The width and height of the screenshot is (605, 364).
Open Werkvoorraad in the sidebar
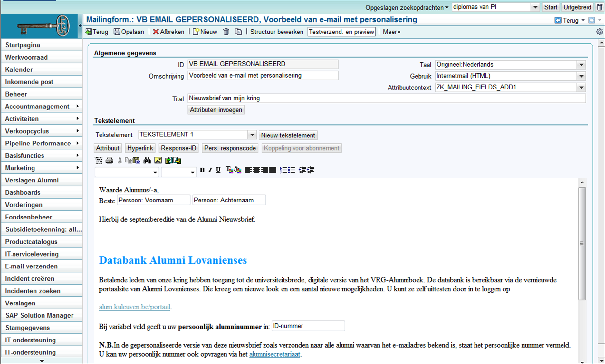[x=42, y=57]
